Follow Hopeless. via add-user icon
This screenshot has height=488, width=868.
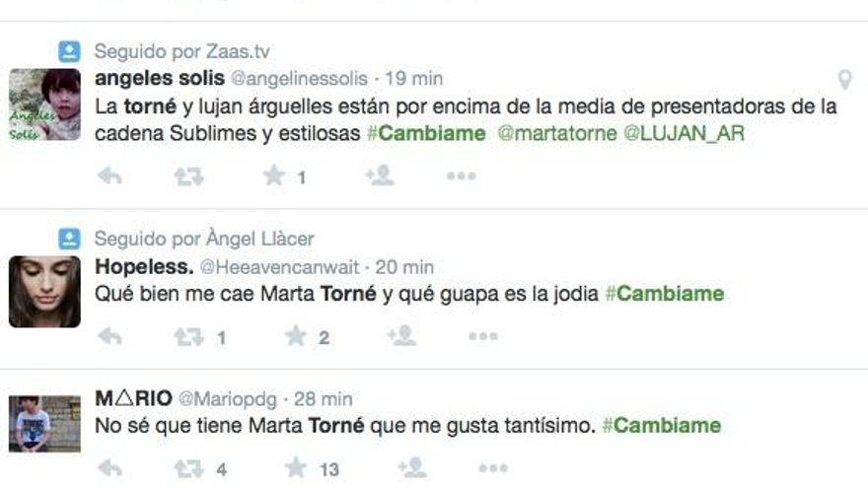401,336
